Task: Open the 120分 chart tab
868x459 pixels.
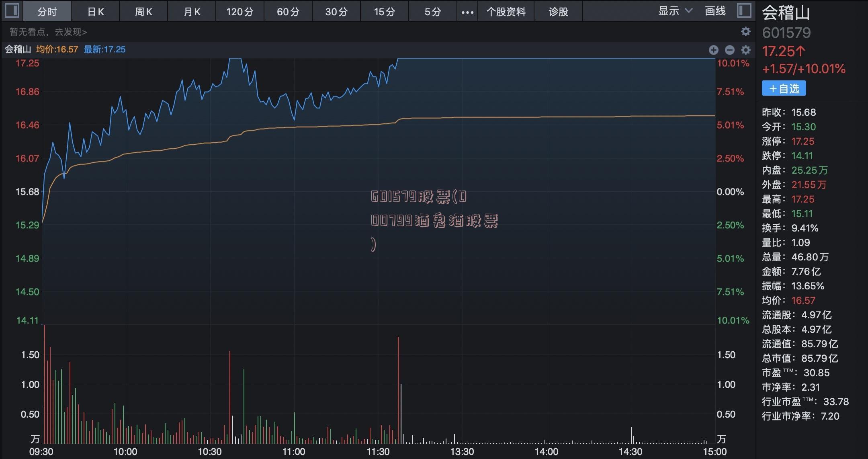Action: tap(240, 12)
